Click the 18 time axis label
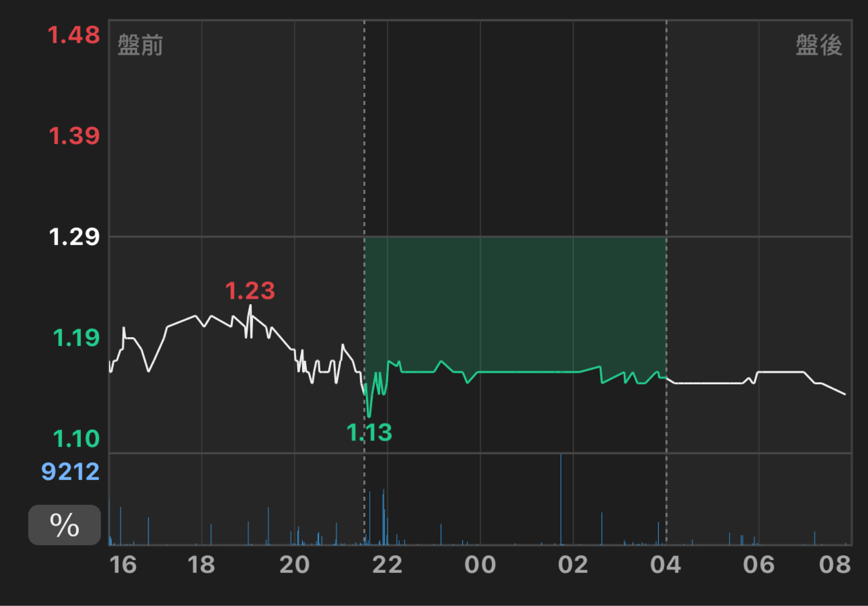Viewport: 868px width, 606px height. [201, 565]
